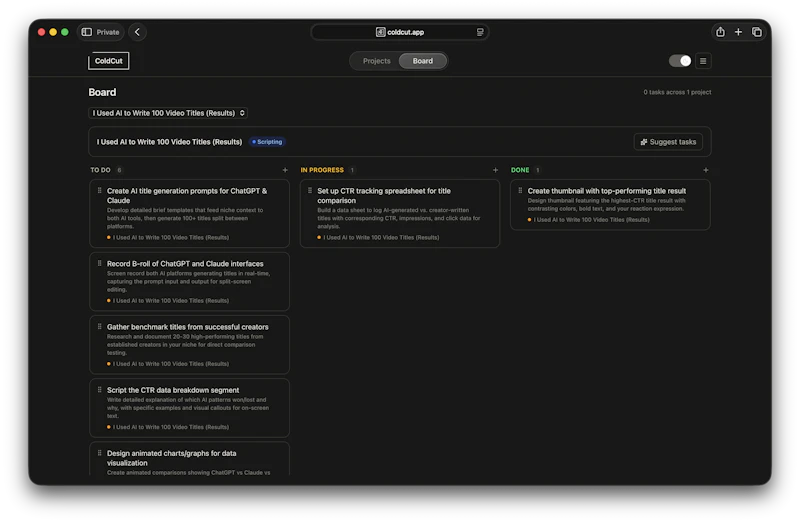Show tab overview icon in browser
This screenshot has width=800, height=523.
(x=757, y=32)
